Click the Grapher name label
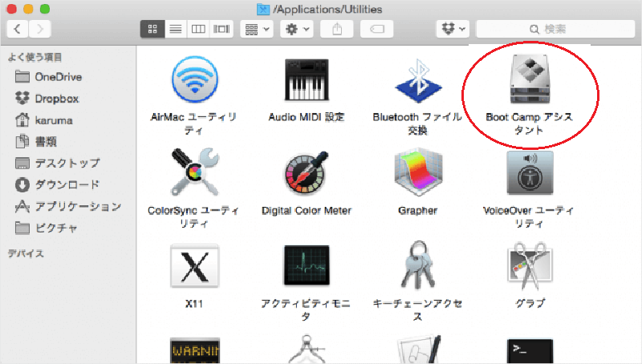Viewport: 642px width, 364px height. point(418,211)
